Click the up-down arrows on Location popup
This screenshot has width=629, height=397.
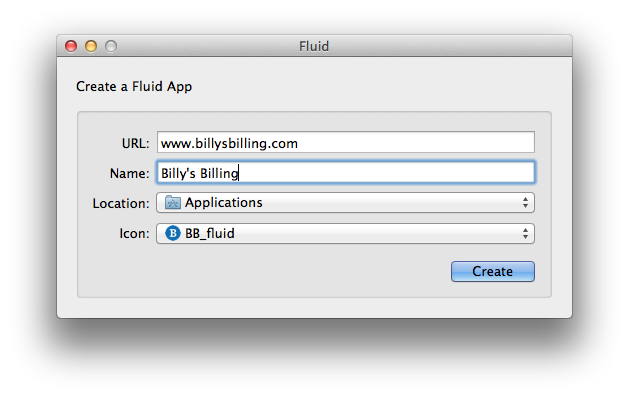pos(525,203)
